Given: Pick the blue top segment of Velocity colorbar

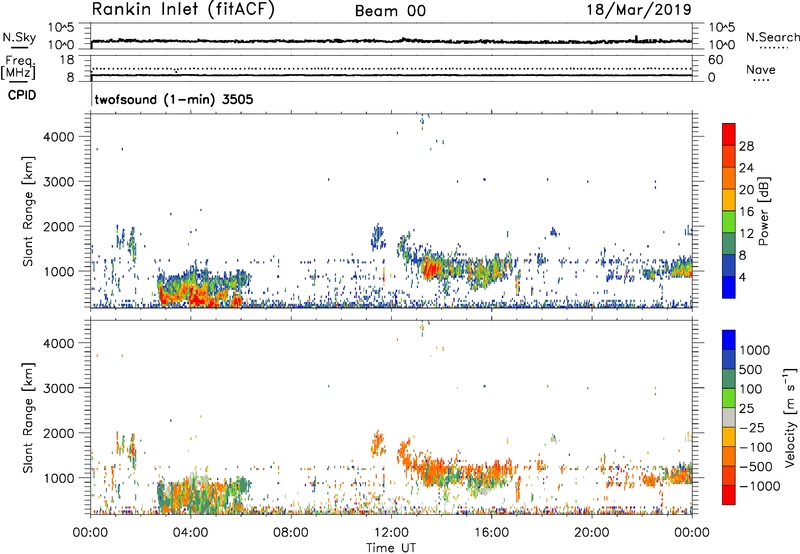Looking at the screenshot, I should (x=729, y=340).
